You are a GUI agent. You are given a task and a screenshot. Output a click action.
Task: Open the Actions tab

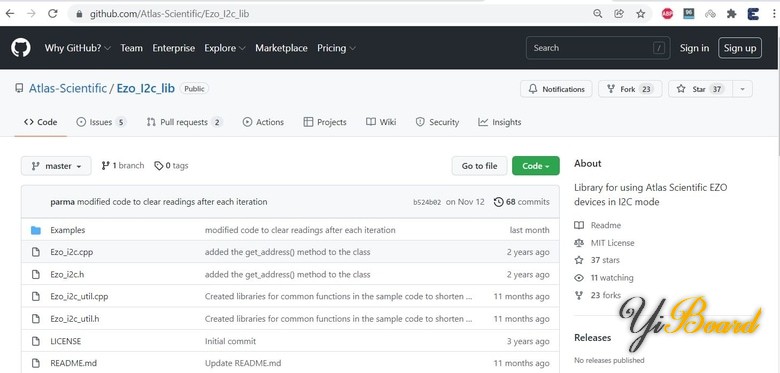tap(263, 122)
